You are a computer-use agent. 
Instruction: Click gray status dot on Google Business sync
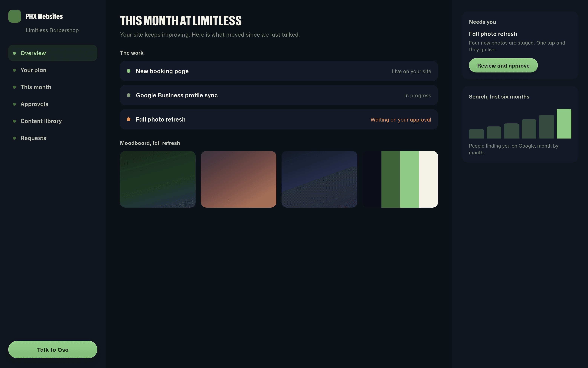(129, 95)
